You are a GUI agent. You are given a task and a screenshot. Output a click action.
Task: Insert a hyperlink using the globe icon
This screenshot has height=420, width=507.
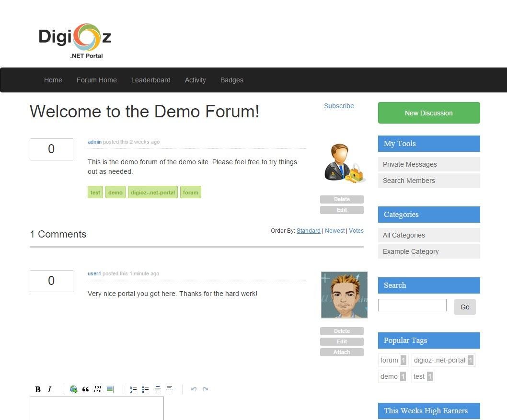click(73, 389)
